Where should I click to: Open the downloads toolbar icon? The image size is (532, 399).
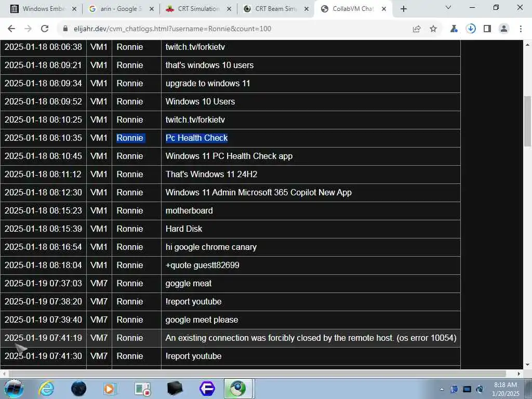pyautogui.click(x=471, y=29)
